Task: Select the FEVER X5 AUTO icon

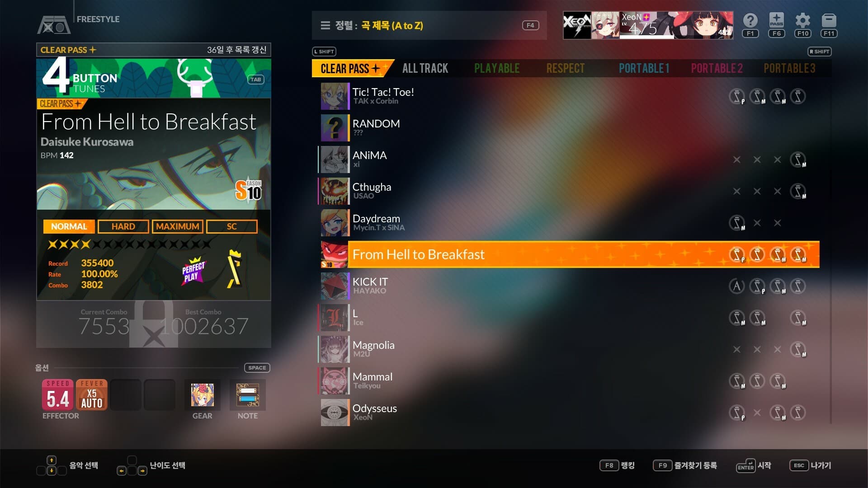Action: tap(90, 395)
